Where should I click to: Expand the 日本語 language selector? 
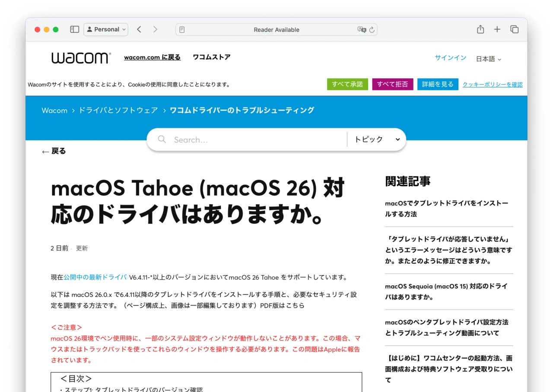pyautogui.click(x=488, y=59)
